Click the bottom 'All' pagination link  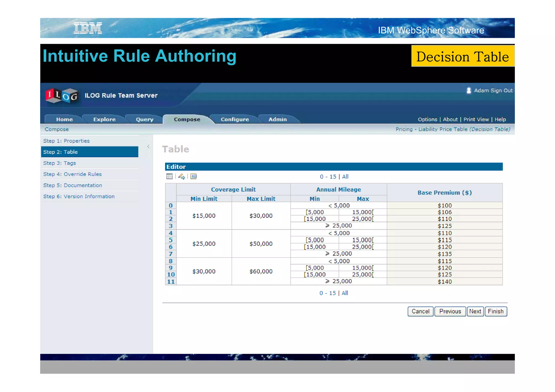[345, 293]
